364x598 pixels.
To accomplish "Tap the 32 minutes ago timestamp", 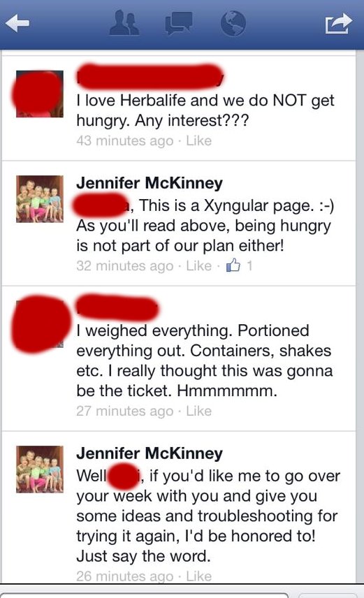I will click(x=125, y=265).
